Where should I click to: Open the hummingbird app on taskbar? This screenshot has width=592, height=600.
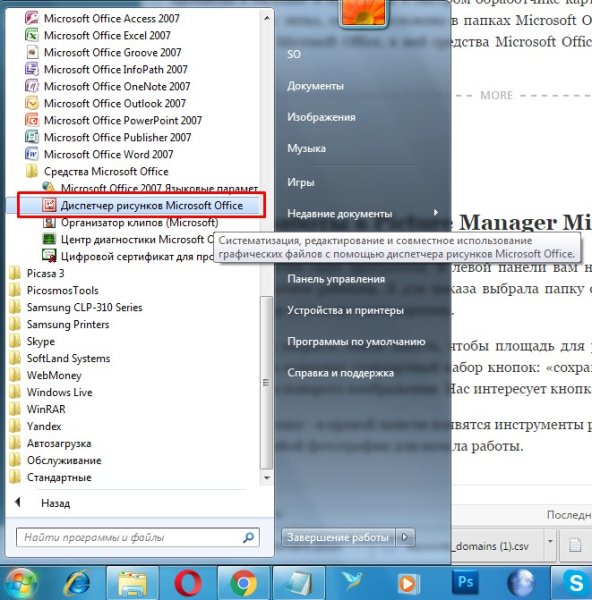pyautogui.click(x=353, y=582)
